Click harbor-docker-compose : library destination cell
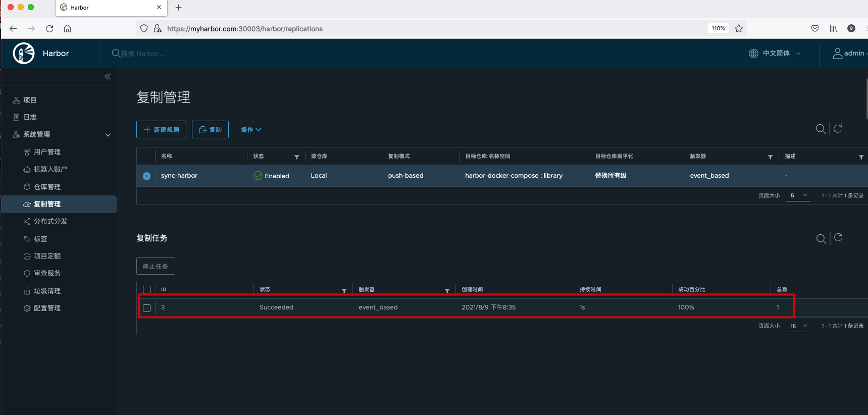The height and width of the screenshot is (415, 868). point(514,176)
